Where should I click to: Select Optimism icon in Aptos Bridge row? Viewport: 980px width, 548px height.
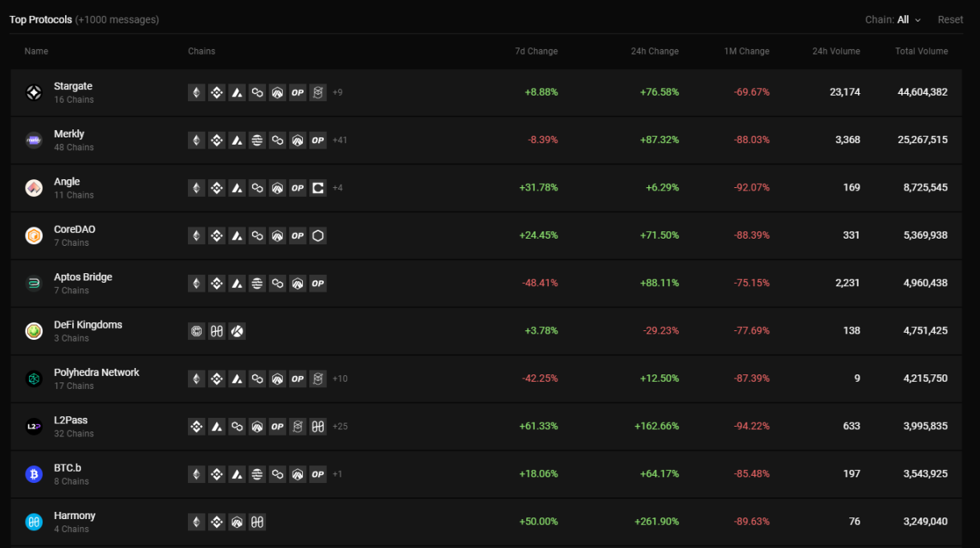318,283
